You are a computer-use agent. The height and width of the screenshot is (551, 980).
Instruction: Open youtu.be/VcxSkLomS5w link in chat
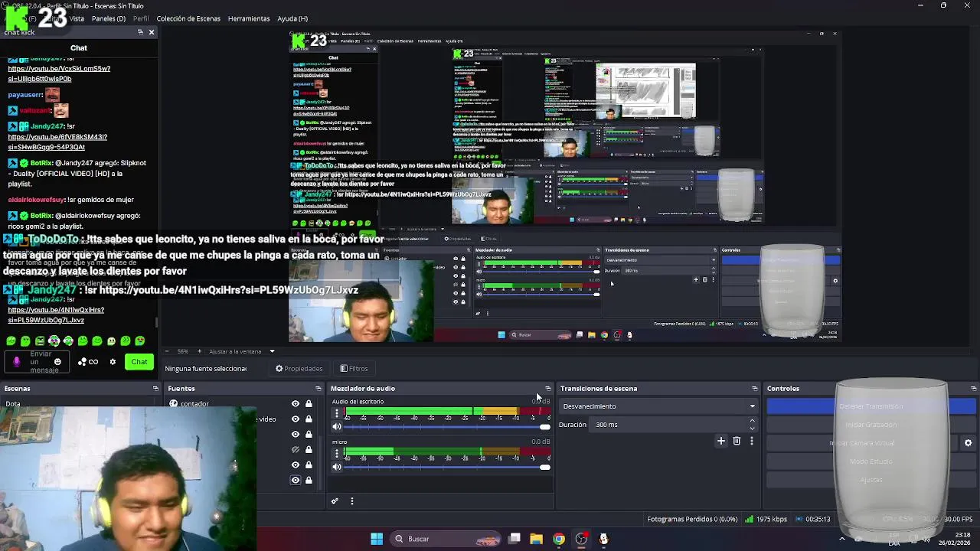[x=59, y=73]
